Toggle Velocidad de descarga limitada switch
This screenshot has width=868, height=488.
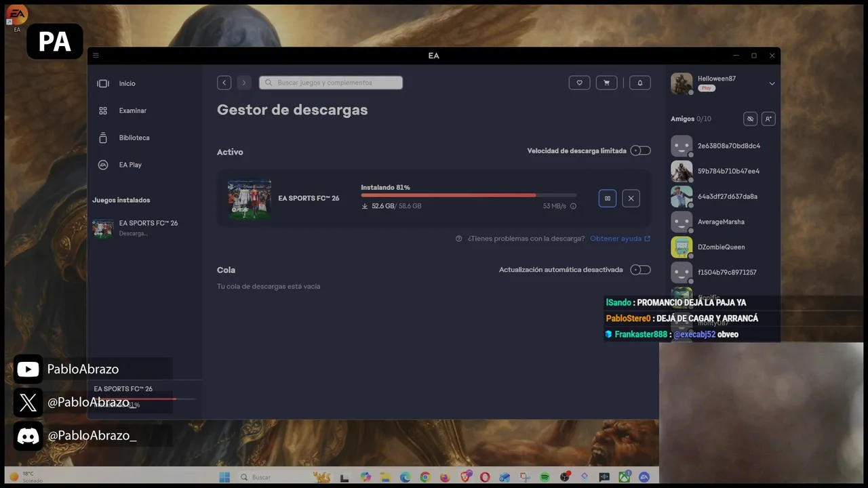click(640, 150)
